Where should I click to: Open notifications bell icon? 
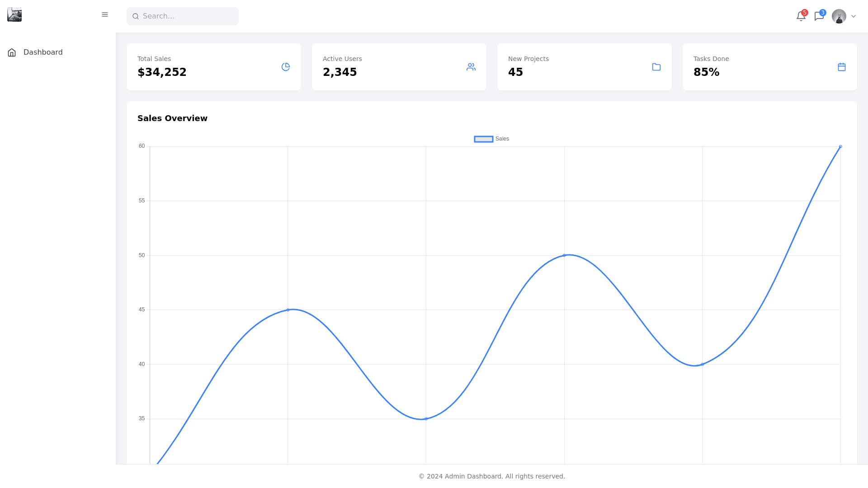pos(801,16)
